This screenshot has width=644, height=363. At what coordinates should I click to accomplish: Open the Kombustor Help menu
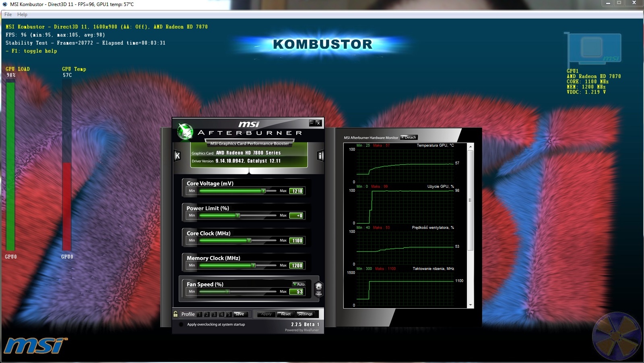pyautogui.click(x=22, y=15)
